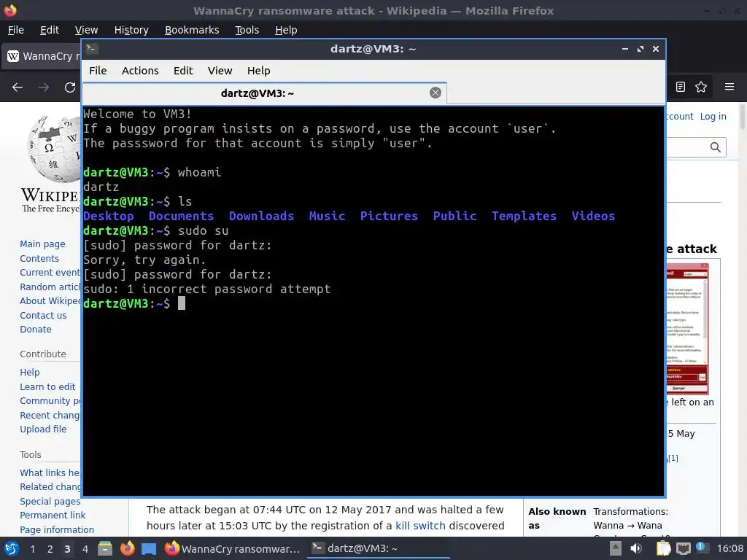Select the WannaCry Firefox tab

pyautogui.click(x=42, y=56)
